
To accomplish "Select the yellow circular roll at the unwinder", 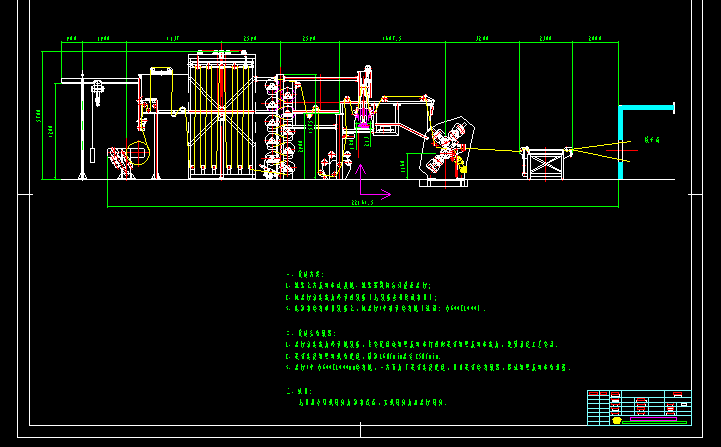I will click(x=138, y=154).
